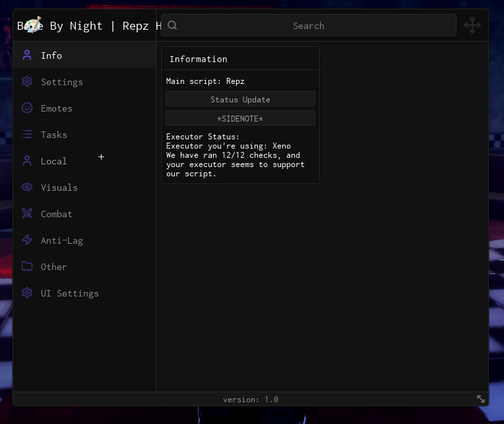Click the 'Executor Status:' text
This screenshot has height=424, width=504.
(x=203, y=137)
